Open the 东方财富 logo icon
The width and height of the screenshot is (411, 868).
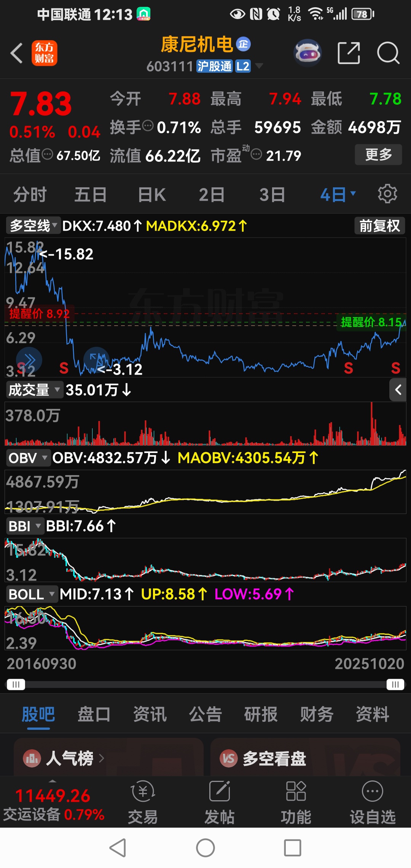click(45, 53)
